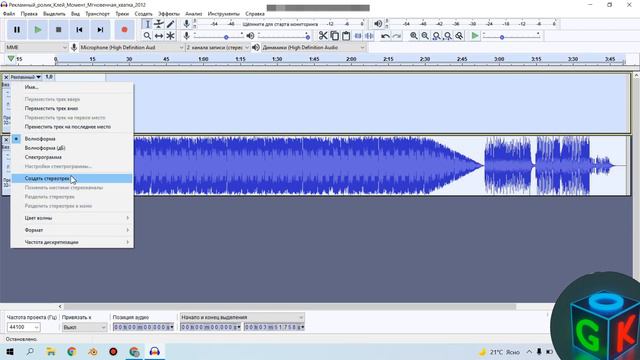Open the MME audio host dropdown
Image resolution: width=640 pixels, height=360 pixels.
tap(36, 47)
